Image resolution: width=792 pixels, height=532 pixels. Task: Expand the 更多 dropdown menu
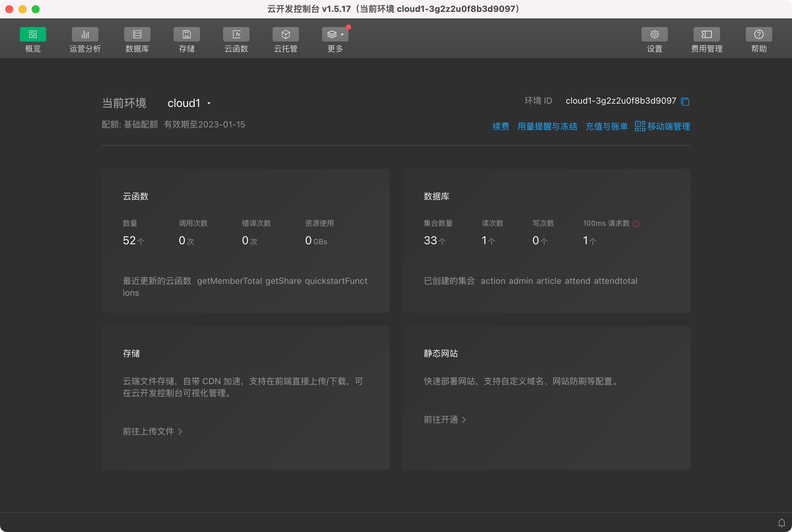pos(335,34)
